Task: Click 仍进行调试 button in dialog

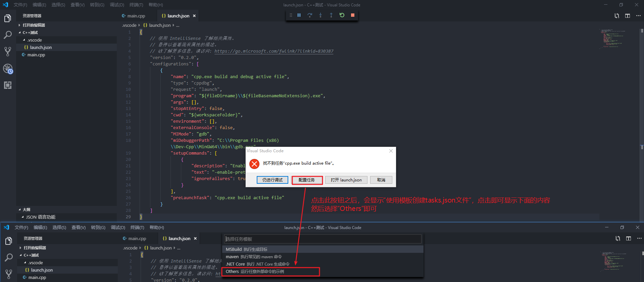Action: click(273, 180)
